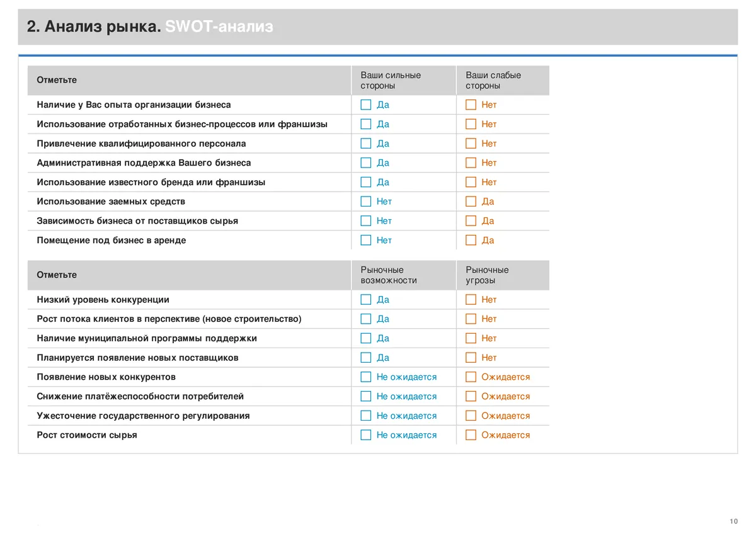Select 'Ожидается' for Рост стоимости сырья
756x534 pixels.
[471, 435]
